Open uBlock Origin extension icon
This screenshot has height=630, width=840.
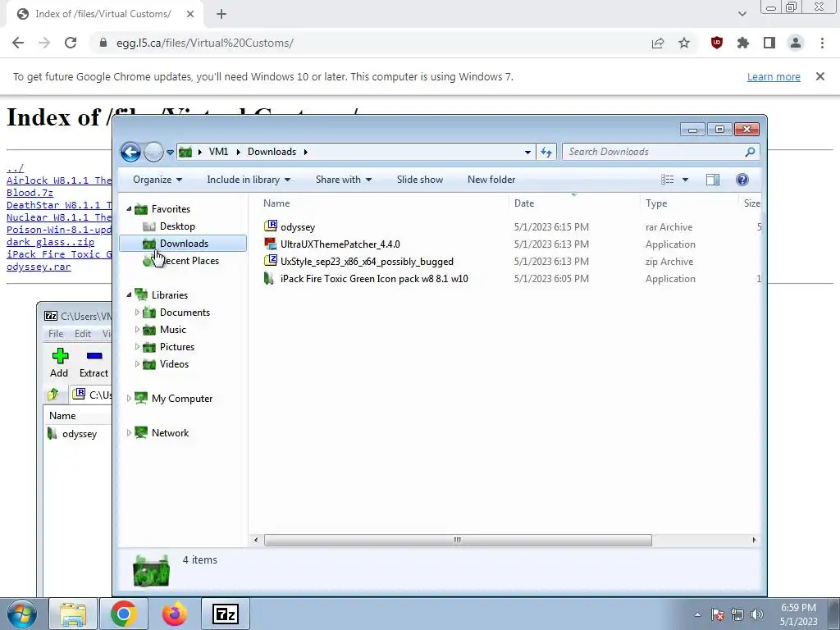pos(717,43)
